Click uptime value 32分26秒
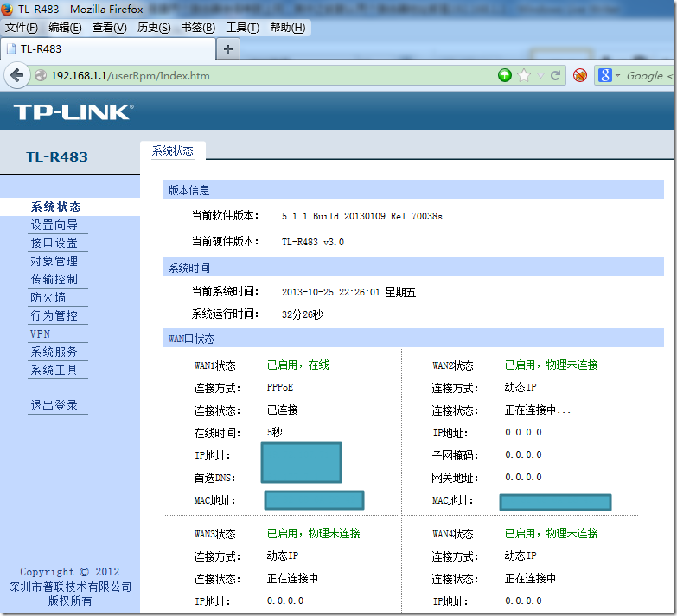Screen dimensions: 677x616 (x=303, y=314)
